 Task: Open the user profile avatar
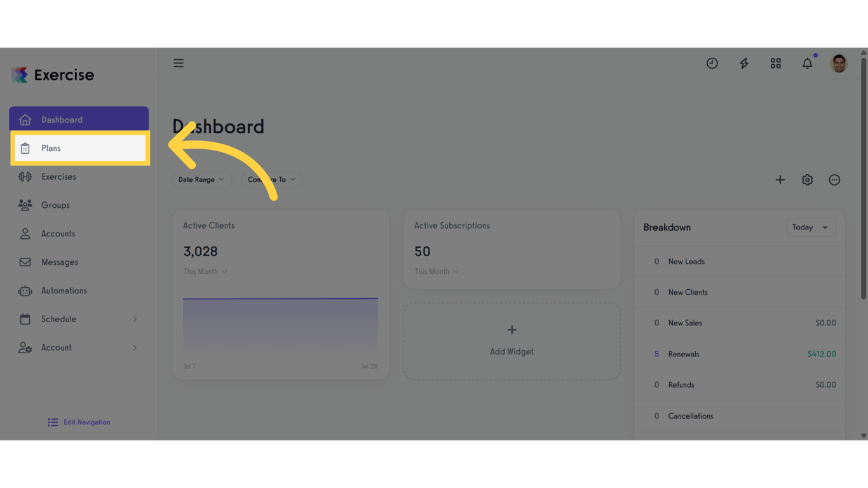839,64
